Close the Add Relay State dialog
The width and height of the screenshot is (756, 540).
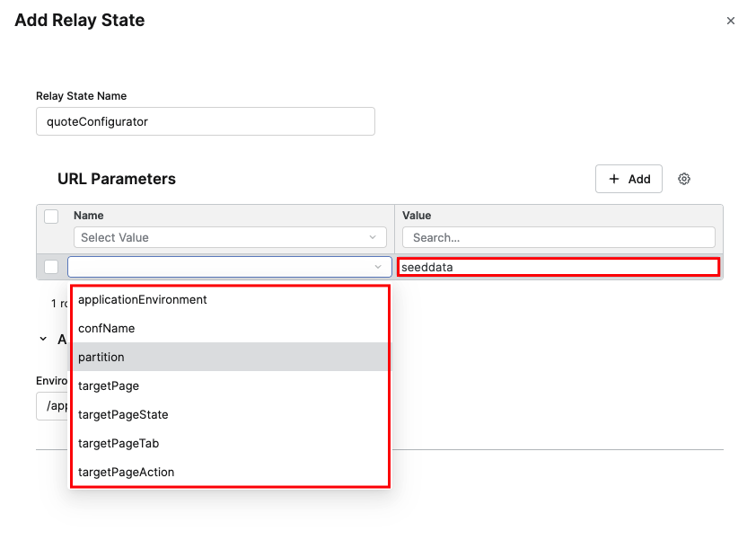(x=731, y=20)
